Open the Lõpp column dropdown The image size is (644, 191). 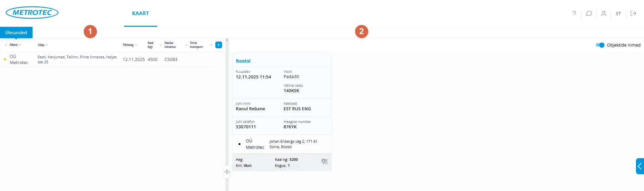pos(43,45)
